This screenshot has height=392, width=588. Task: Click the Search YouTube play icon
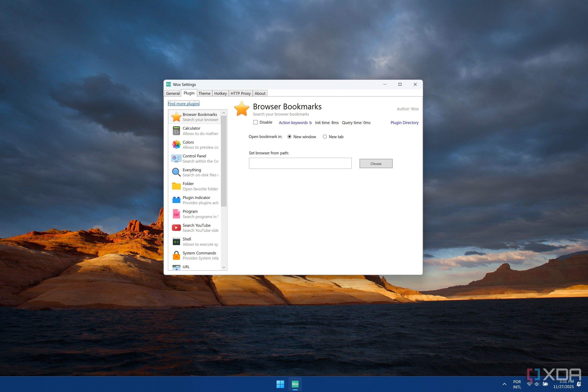(x=176, y=228)
